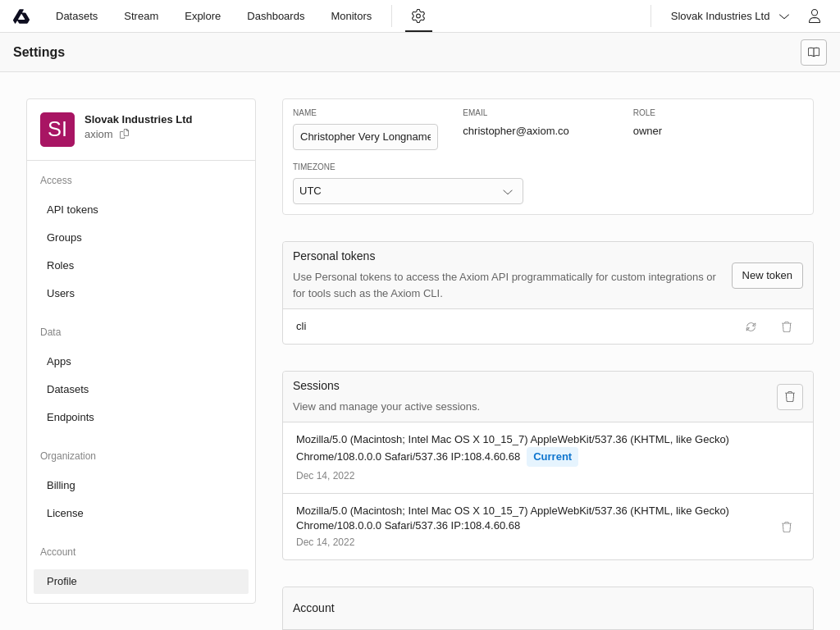The height and width of the screenshot is (630, 840).
Task: Open Endpoints under the Data section
Action: coord(71,417)
